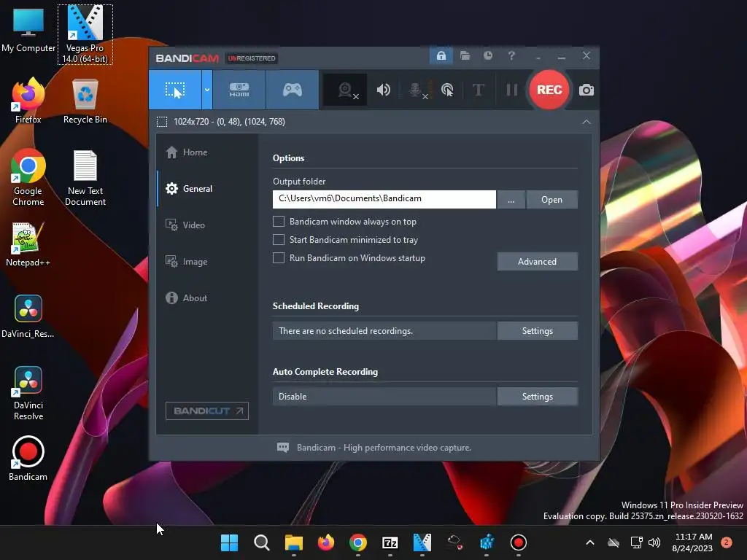Screen dimensions: 747x560
Task: Click 'Disable' auto complete status text
Action: [293, 396]
